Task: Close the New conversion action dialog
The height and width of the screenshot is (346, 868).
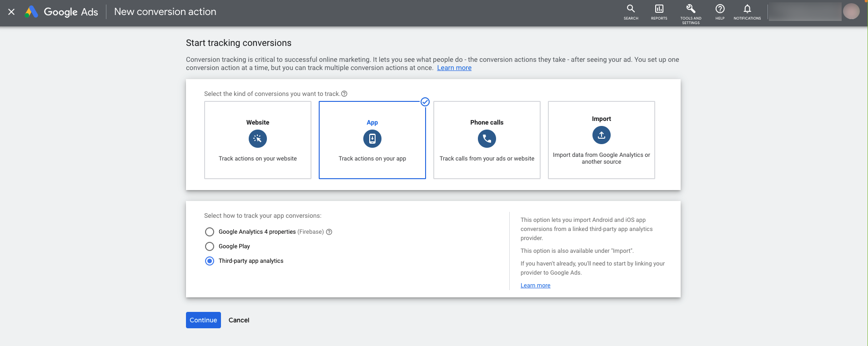Action: (x=11, y=12)
